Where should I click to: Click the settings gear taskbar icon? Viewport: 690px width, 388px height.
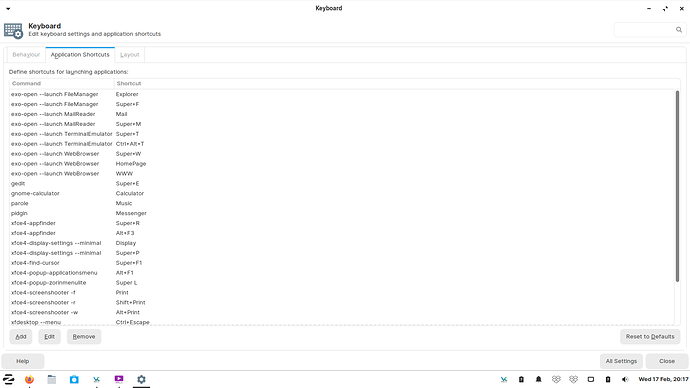141,379
